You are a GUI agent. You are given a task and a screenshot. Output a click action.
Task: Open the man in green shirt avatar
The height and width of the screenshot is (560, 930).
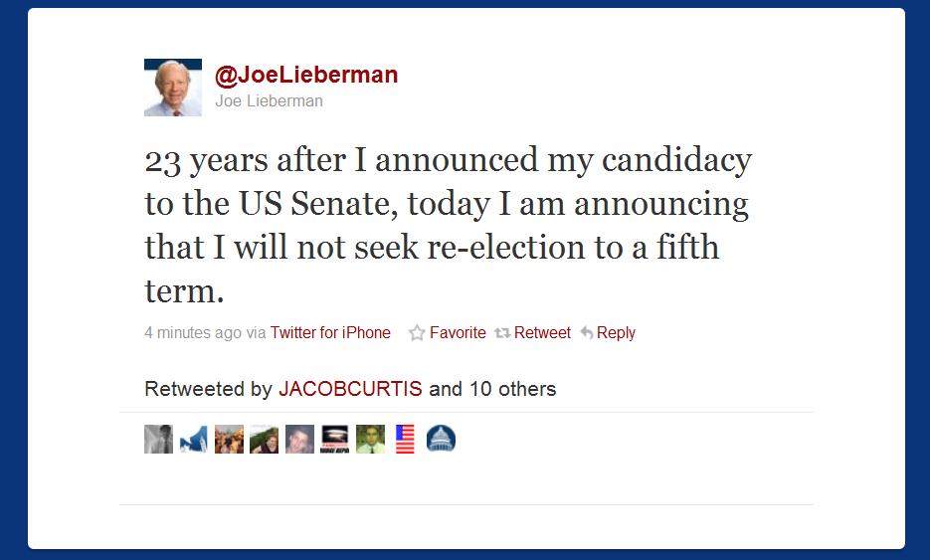click(370, 439)
